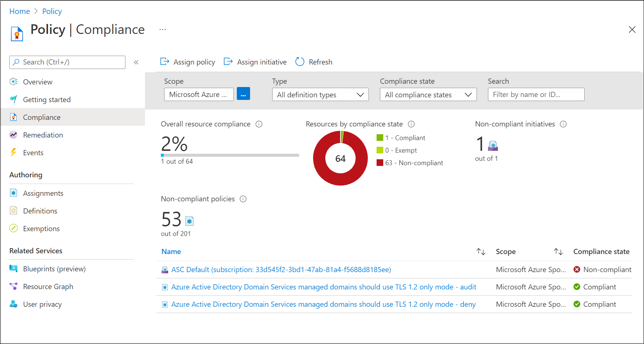Open the All definition types dropdown
This screenshot has width=644, height=344.
tap(320, 94)
